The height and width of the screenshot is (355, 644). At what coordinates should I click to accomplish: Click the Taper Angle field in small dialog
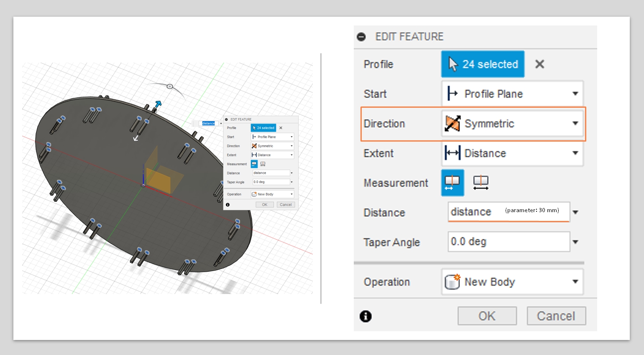pyautogui.click(x=271, y=182)
